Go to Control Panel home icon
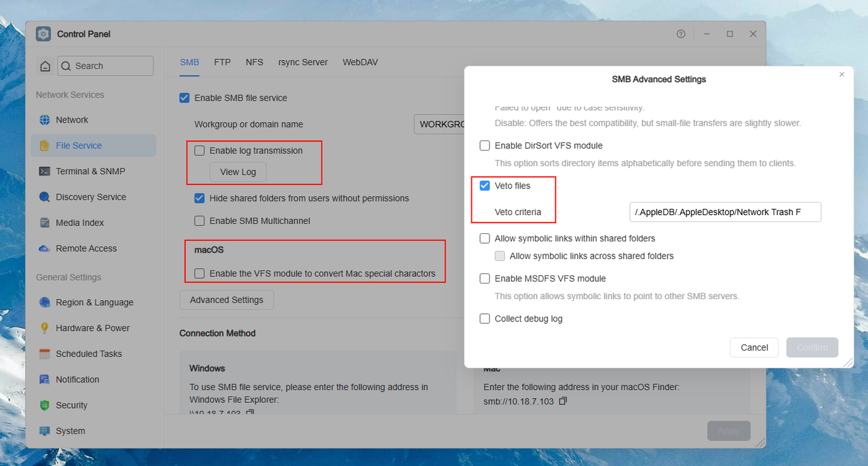Screen dimensions: 868x466 tap(45, 66)
